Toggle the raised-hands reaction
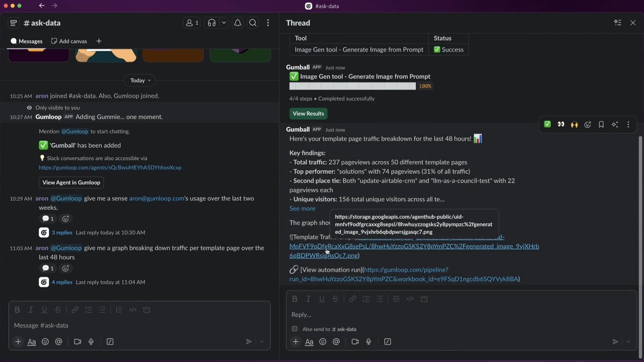 pyautogui.click(x=574, y=124)
